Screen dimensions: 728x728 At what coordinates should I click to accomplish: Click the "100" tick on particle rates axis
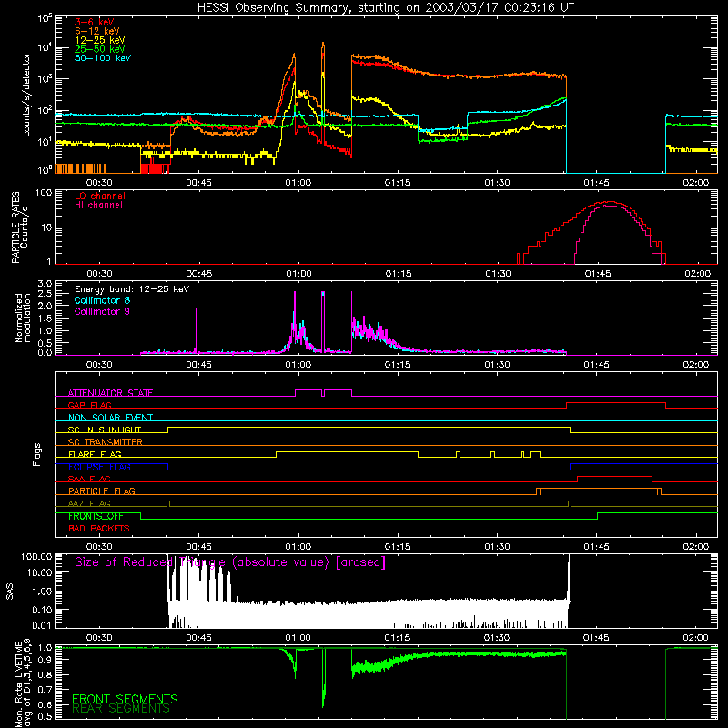click(44, 193)
